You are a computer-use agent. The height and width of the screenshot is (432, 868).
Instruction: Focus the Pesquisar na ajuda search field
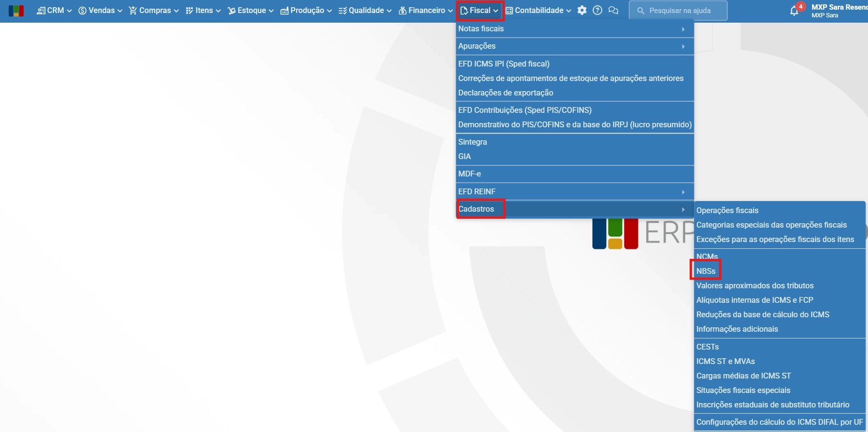[x=678, y=11]
